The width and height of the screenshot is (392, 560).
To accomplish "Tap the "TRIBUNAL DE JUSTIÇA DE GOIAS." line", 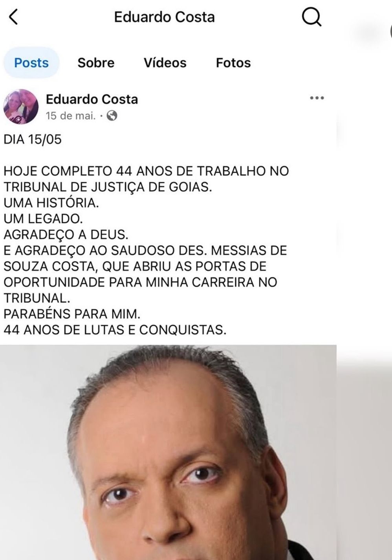I will click(108, 187).
